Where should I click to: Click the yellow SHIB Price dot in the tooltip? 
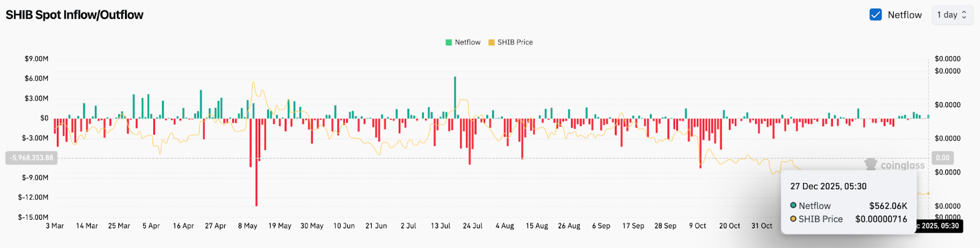[793, 219]
